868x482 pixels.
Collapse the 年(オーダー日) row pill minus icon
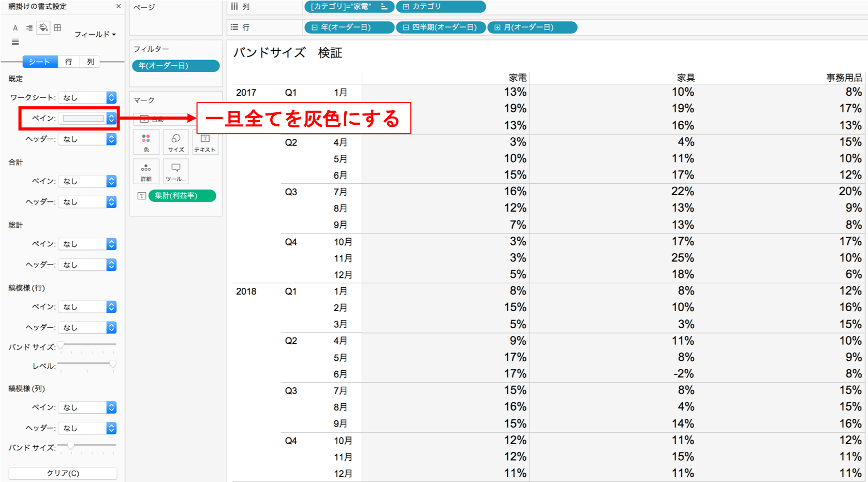(314, 27)
